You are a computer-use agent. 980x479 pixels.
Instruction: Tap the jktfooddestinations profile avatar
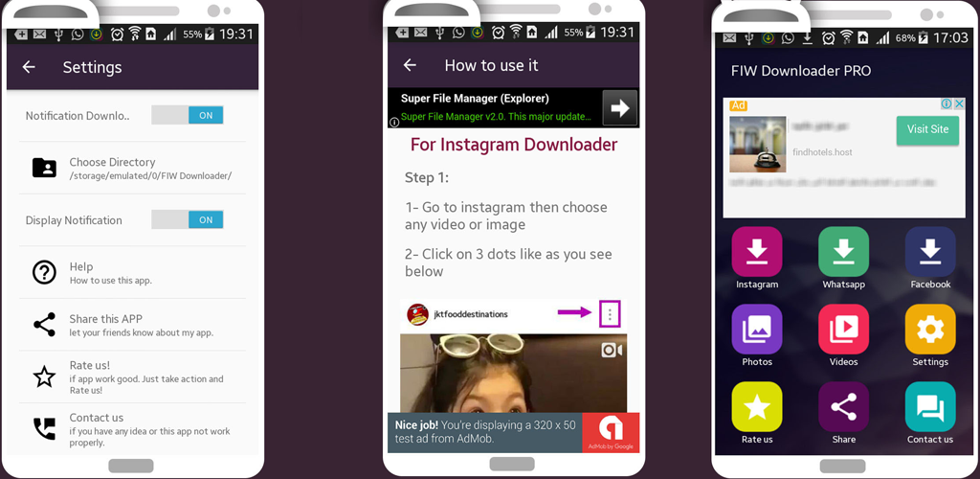point(417,314)
